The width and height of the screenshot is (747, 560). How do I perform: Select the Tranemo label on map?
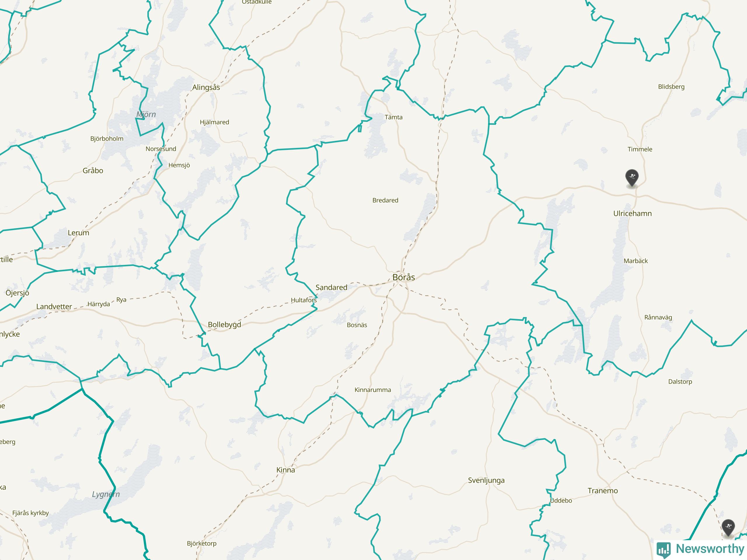pyautogui.click(x=603, y=491)
